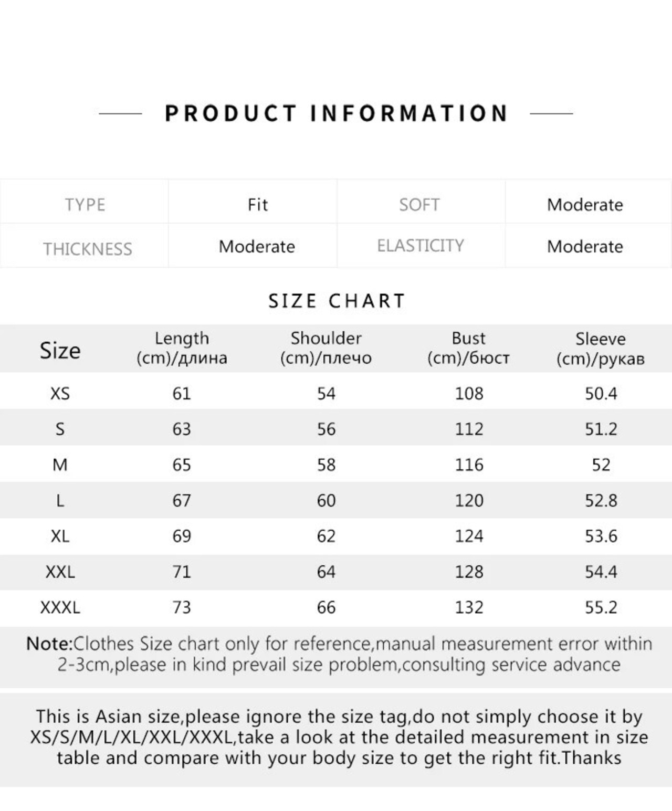The width and height of the screenshot is (672, 811).
Task: Select the Size column header
Action: click(x=60, y=350)
